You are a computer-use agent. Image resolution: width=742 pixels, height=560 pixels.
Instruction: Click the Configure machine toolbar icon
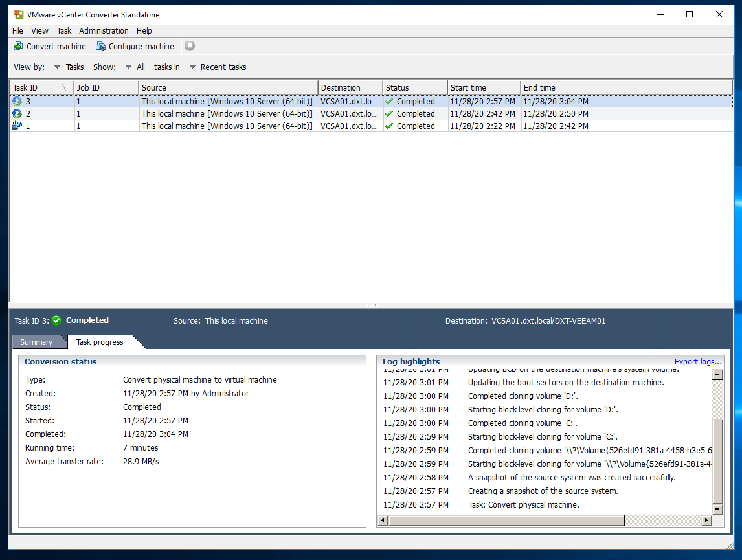(101, 47)
